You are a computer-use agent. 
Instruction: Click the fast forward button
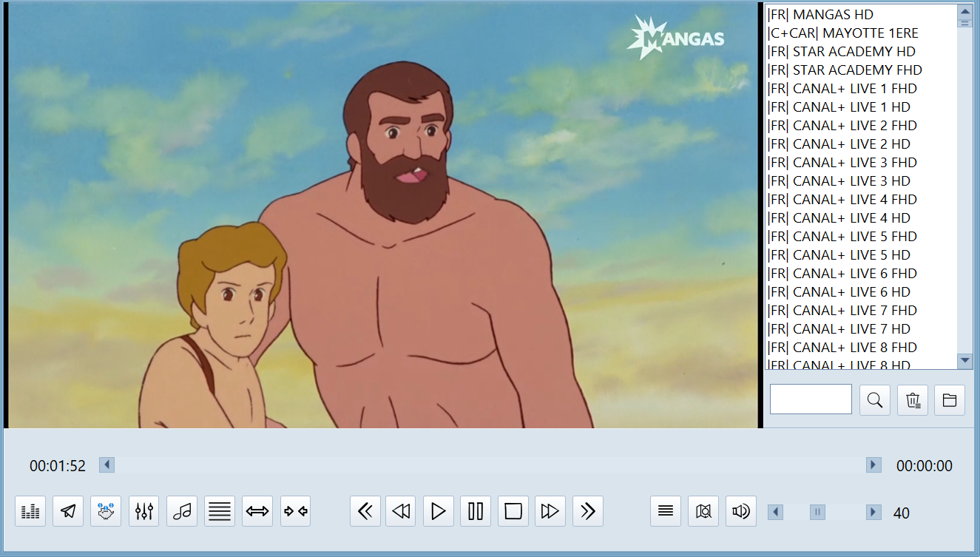pos(550,511)
